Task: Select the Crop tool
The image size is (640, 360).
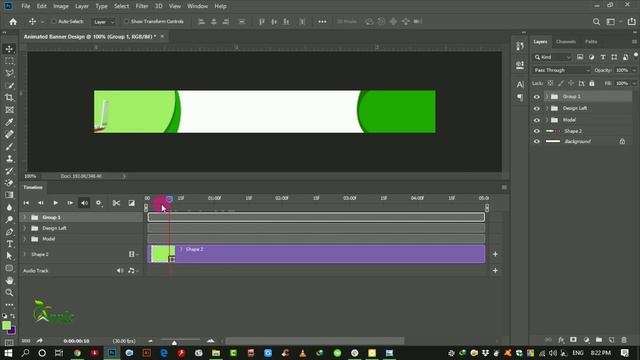Action: click(x=9, y=98)
